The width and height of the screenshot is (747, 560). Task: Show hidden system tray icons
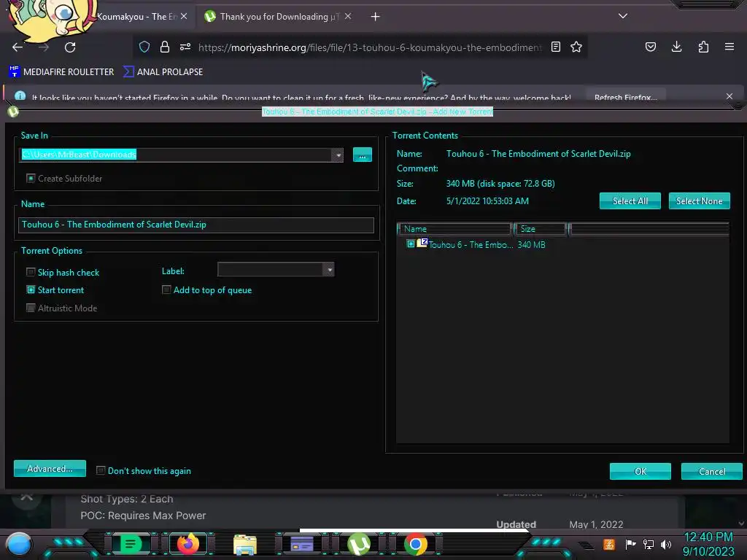click(586, 545)
